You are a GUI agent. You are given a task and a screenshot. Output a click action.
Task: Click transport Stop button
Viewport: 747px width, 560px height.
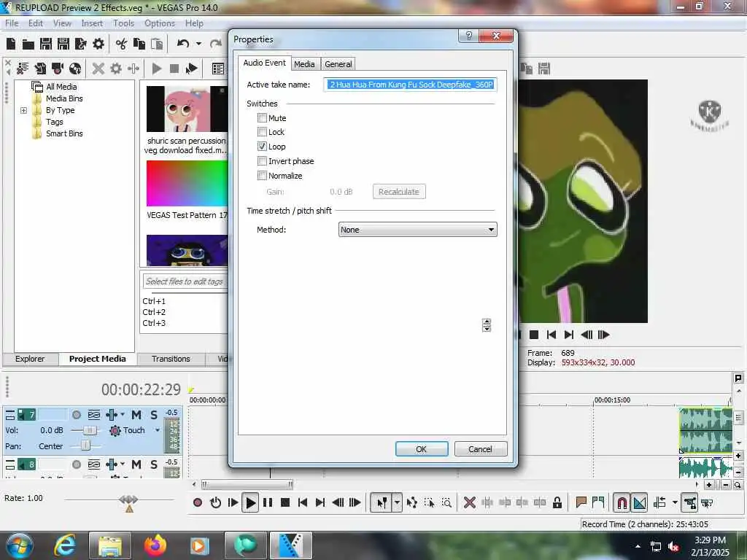(285, 502)
